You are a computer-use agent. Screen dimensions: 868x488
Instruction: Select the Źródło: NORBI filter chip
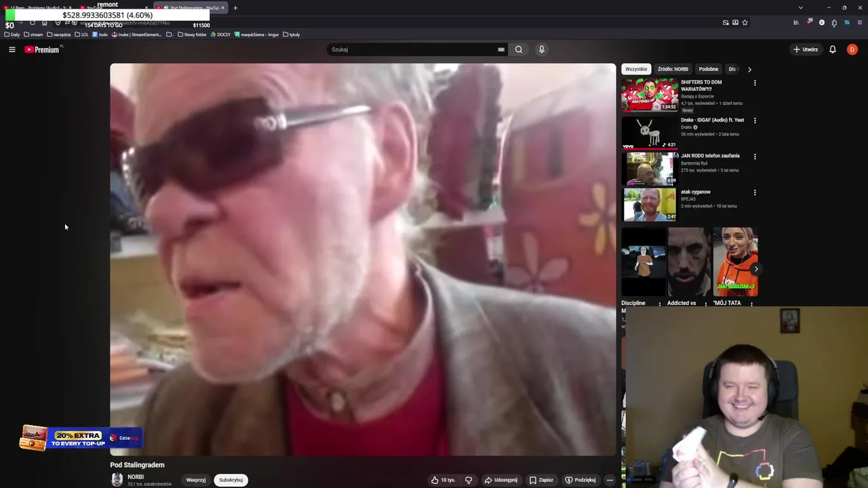coord(673,69)
